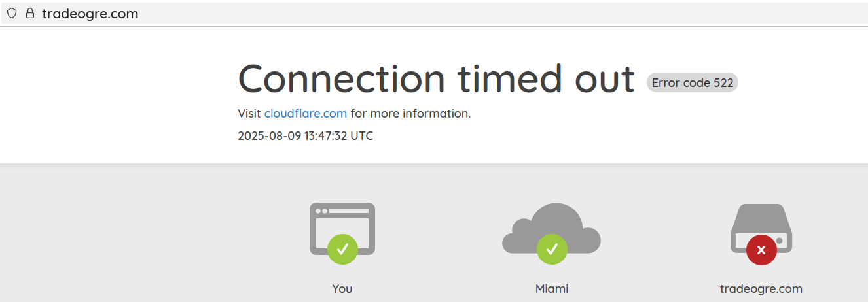
Task: Click the Miami location label
Action: 552,288
